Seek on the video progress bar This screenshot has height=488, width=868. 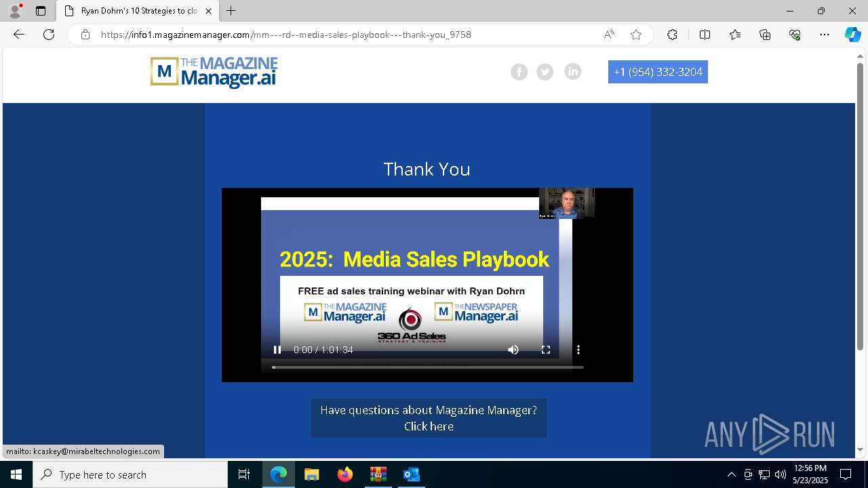428,367
